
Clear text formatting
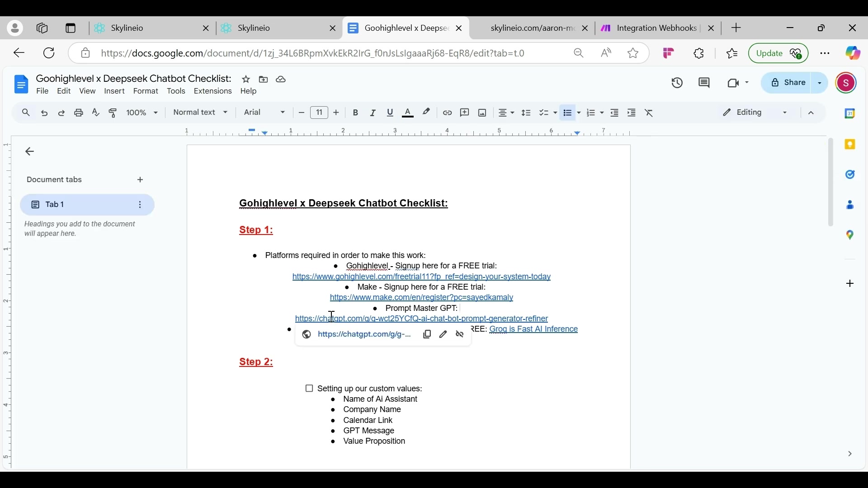pyautogui.click(x=650, y=113)
